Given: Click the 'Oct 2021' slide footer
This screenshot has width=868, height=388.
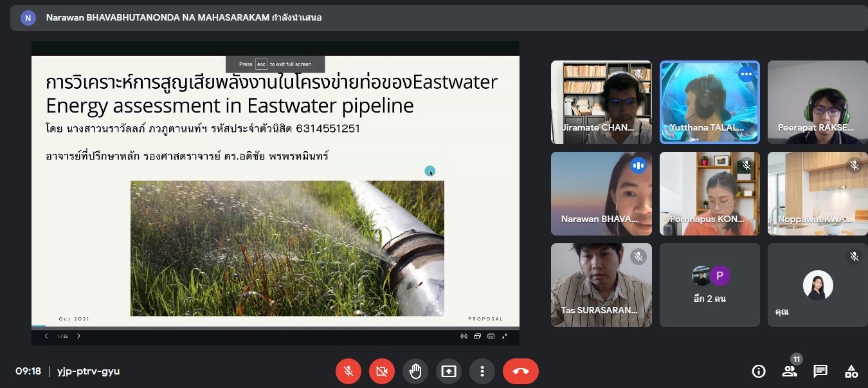Looking at the screenshot, I should click(x=74, y=319).
